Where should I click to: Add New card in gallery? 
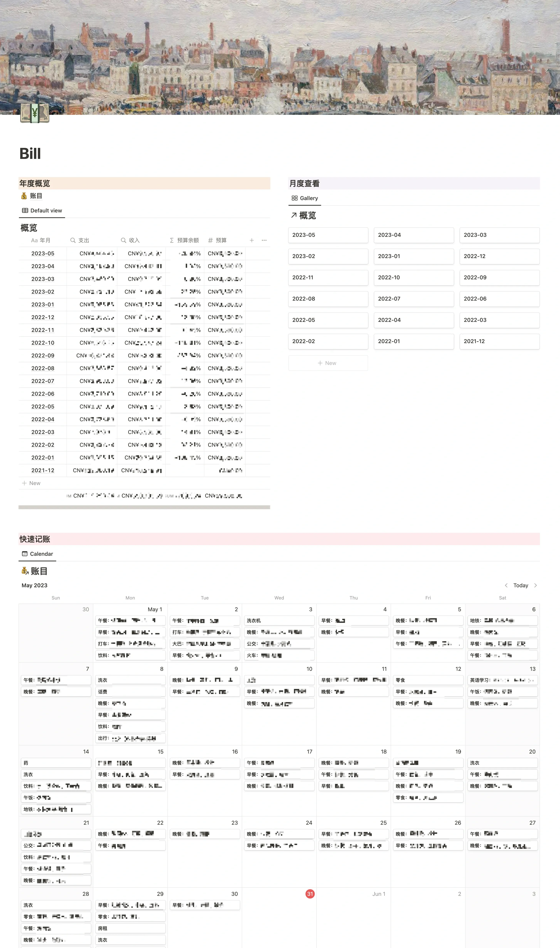tap(328, 363)
